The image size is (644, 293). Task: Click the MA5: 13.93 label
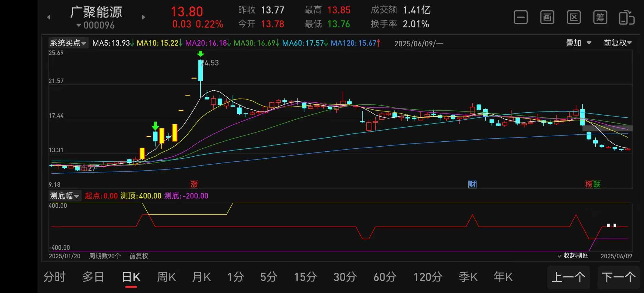[x=113, y=43]
